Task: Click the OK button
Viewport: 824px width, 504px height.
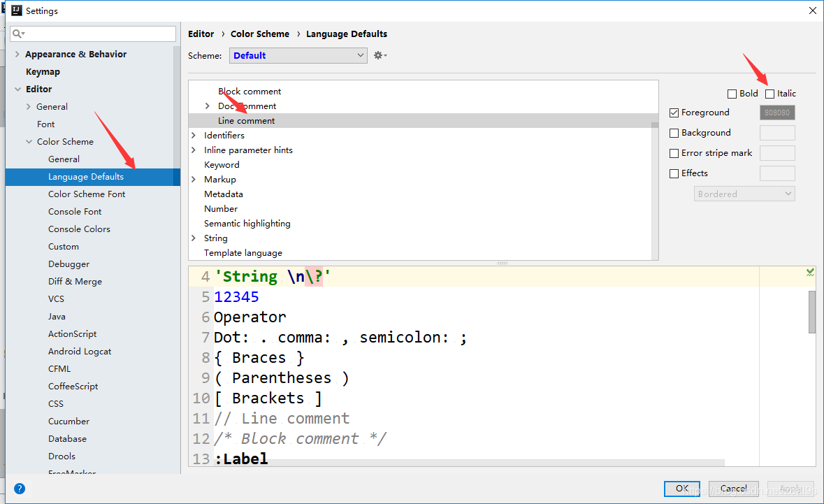Action: [x=682, y=489]
